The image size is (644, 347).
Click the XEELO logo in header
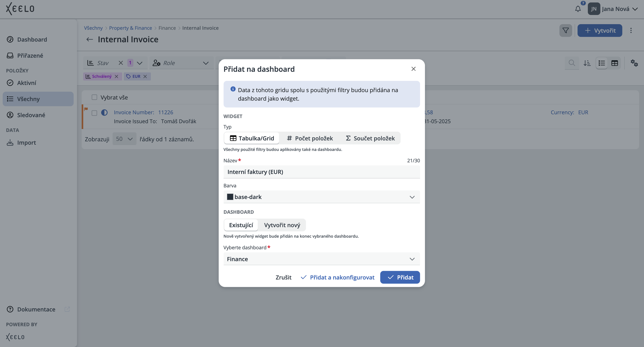[x=20, y=9]
